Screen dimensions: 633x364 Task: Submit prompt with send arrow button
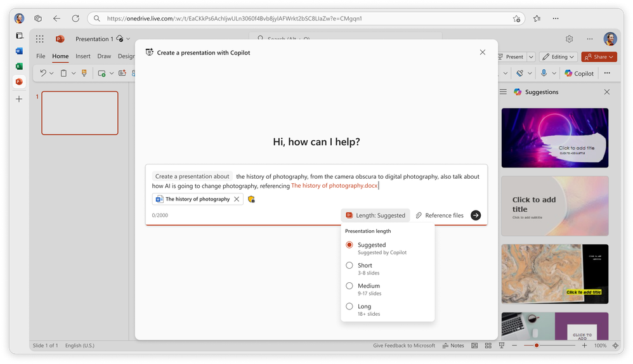476,215
